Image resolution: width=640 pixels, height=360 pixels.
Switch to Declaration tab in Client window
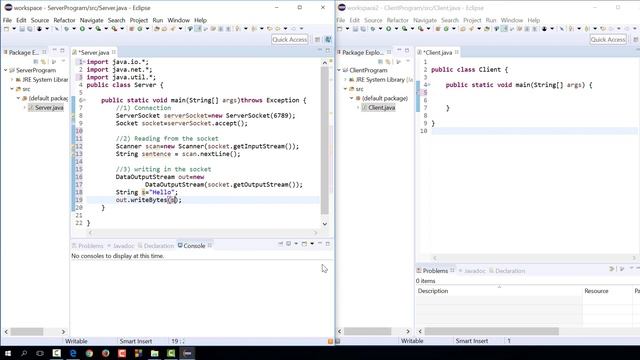[x=507, y=271]
